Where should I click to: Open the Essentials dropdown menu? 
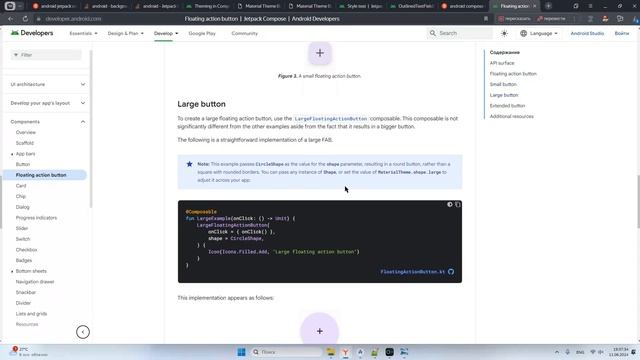(83, 33)
